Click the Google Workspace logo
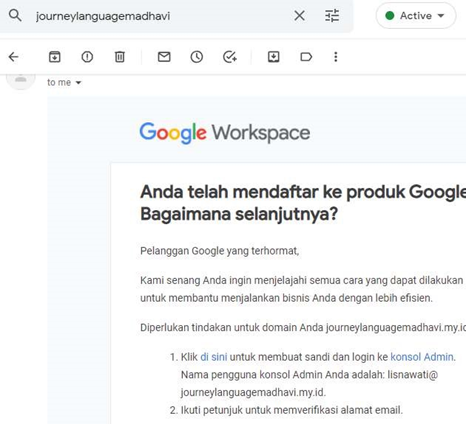466x424 pixels. [x=225, y=133]
